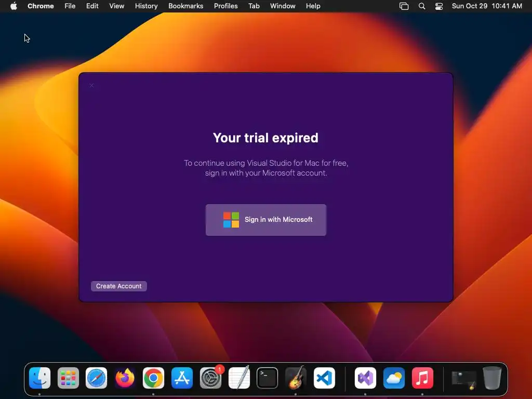Screen dimensions: 532x399
Task: Open the Help menu
Action: pos(313,6)
